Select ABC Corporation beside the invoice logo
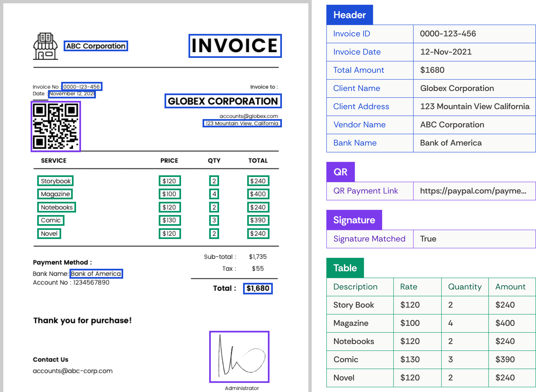 pyautogui.click(x=96, y=46)
